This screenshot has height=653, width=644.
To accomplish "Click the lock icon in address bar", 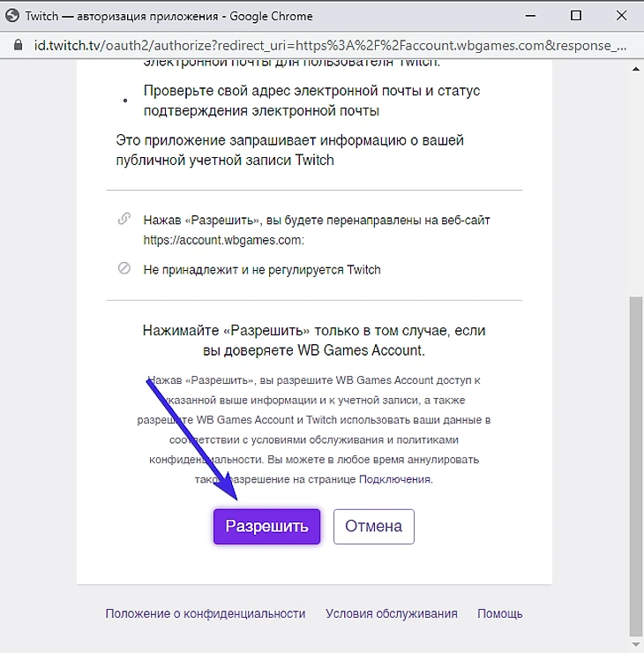I will [18, 45].
